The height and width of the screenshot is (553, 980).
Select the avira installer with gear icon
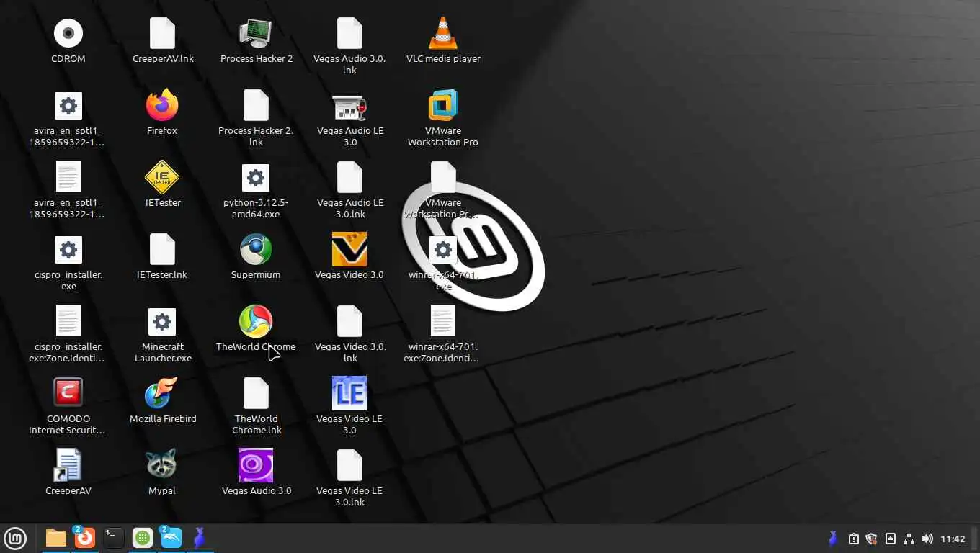[x=68, y=106]
